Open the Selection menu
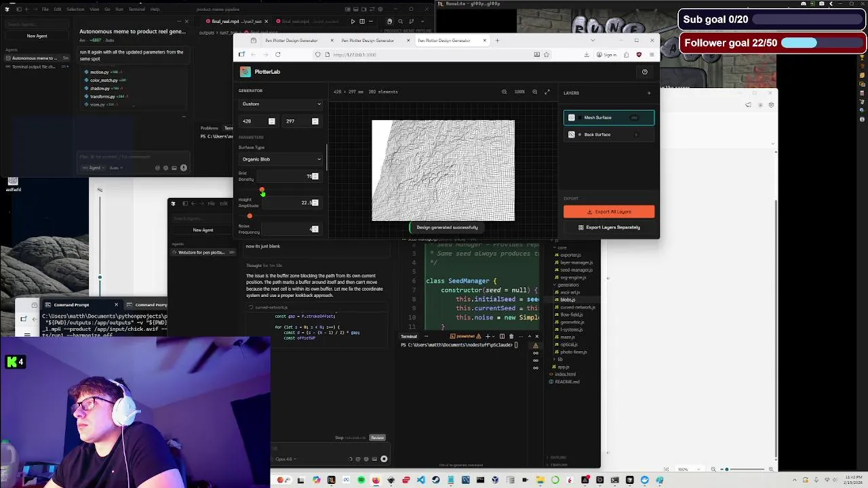868x488 pixels. (75, 9)
